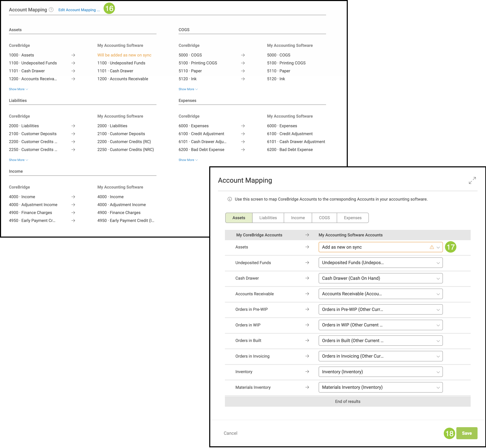Expand Orders in WIP account dropdown
The height and width of the screenshot is (448, 486).
click(380, 325)
